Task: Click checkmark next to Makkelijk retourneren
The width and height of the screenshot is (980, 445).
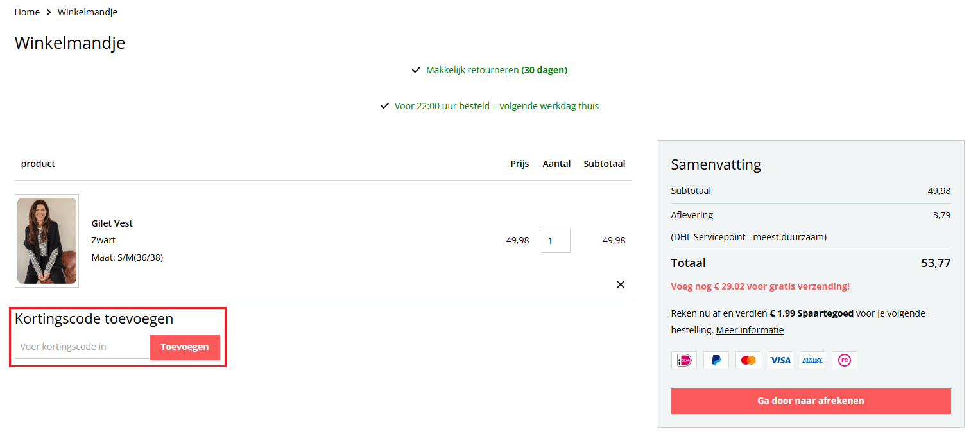Action: (416, 70)
